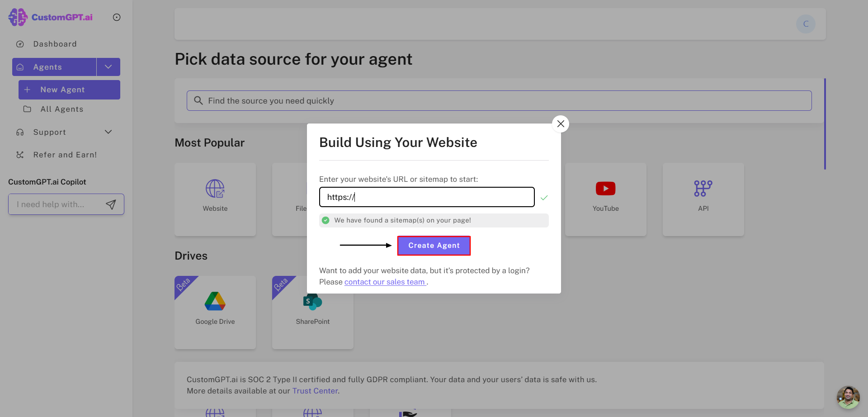The width and height of the screenshot is (868, 417).
Task: Click the plus icon on New Agent
Action: click(x=27, y=90)
